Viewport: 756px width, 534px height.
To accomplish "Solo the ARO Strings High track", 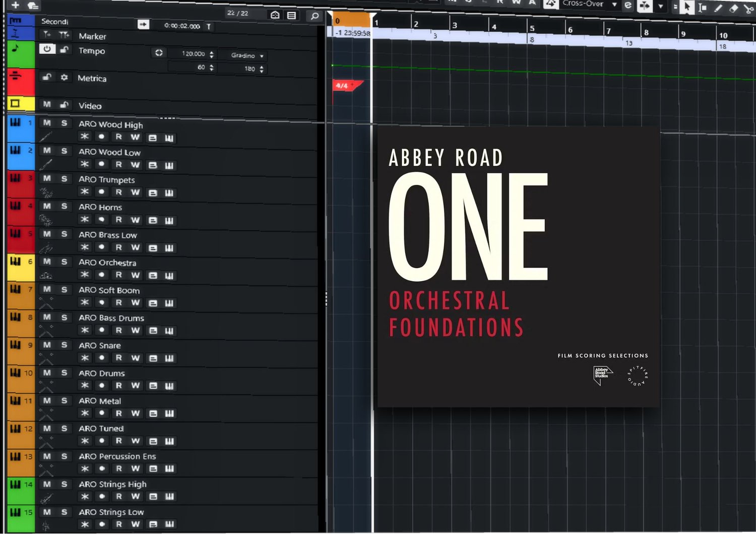I will (64, 484).
